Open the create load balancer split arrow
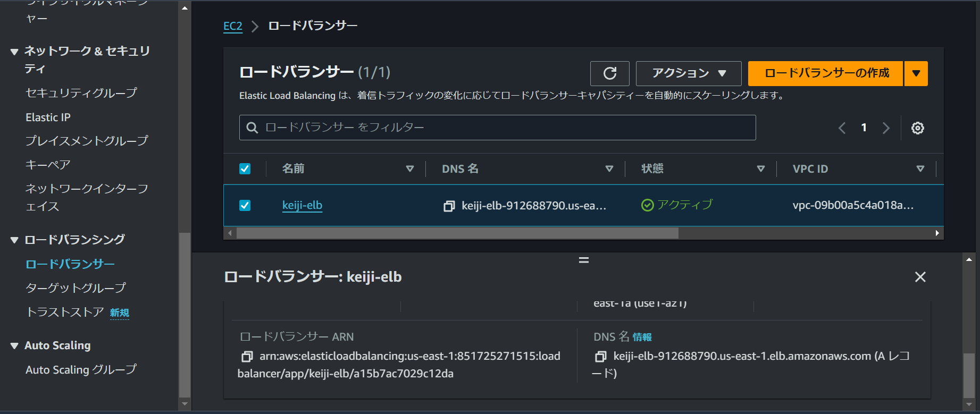 coord(916,73)
